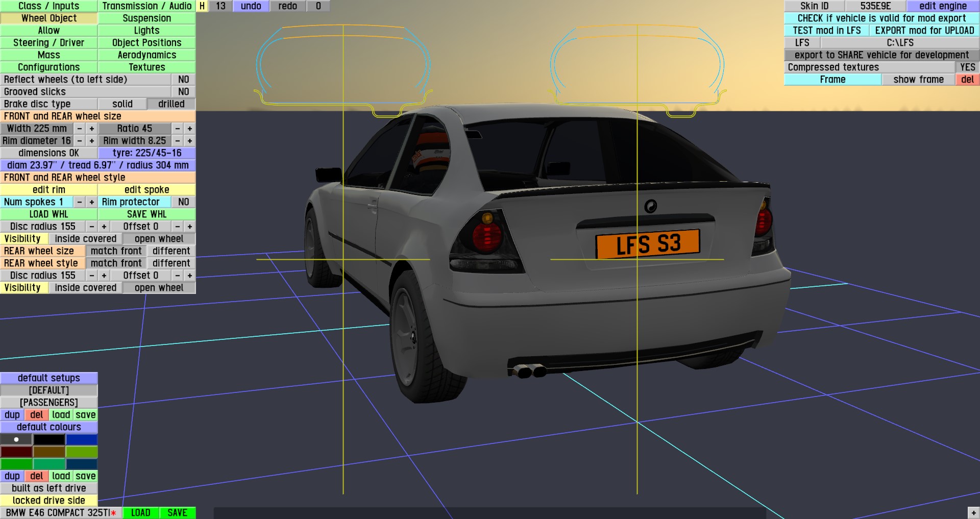This screenshot has width=980, height=519.
Task: Click the edit spoke button
Action: pos(147,190)
